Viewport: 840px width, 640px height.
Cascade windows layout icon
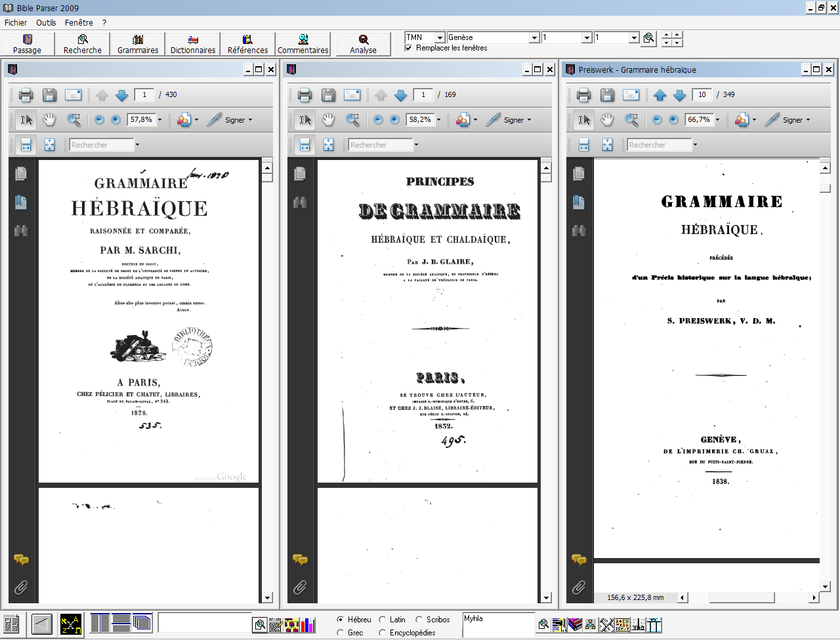142,623
